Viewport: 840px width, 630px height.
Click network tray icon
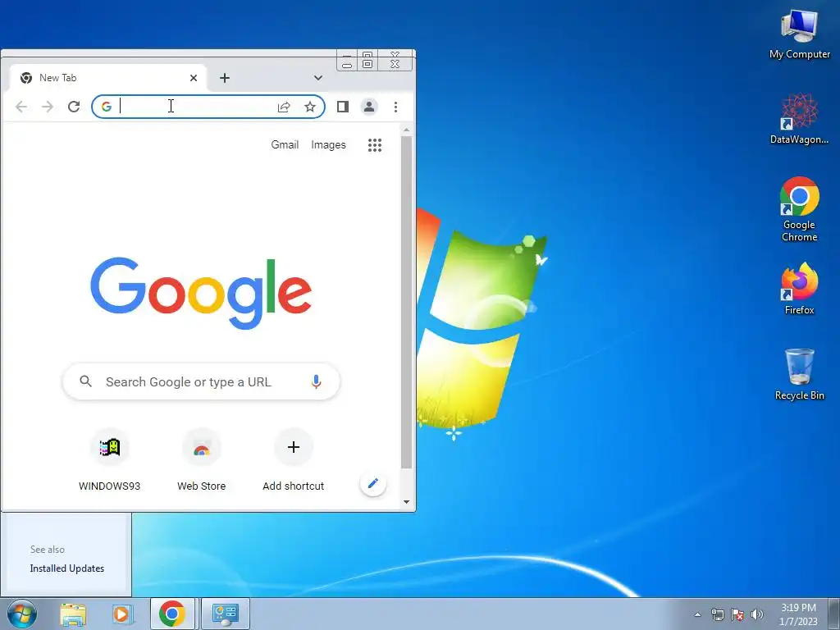pyautogui.click(x=717, y=614)
